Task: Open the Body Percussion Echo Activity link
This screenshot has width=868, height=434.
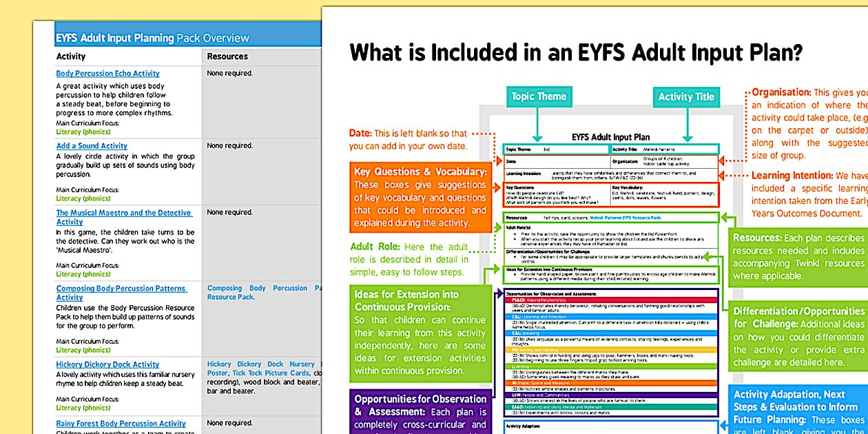Action: pyautogui.click(x=107, y=74)
